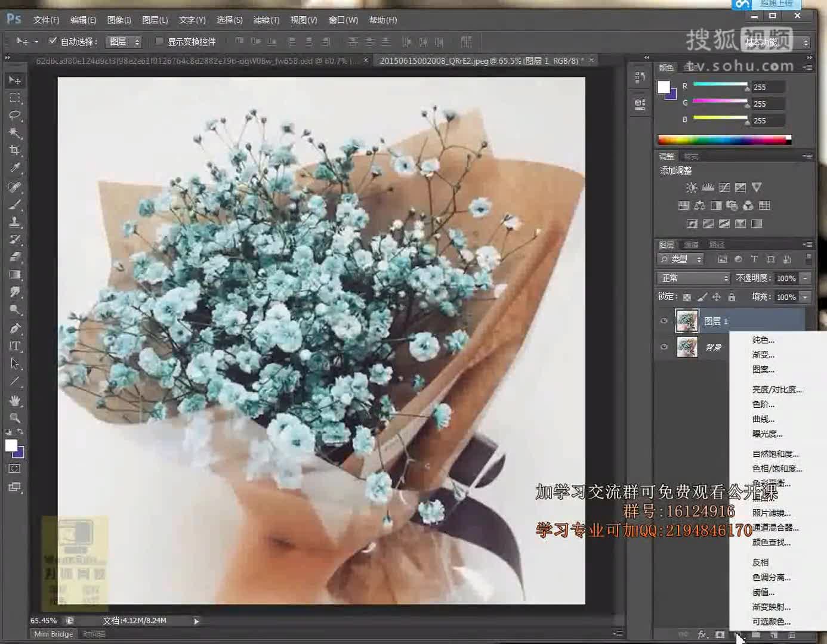Image resolution: width=827 pixels, height=644 pixels.
Task: Select the Brush tool
Action: coord(14,205)
